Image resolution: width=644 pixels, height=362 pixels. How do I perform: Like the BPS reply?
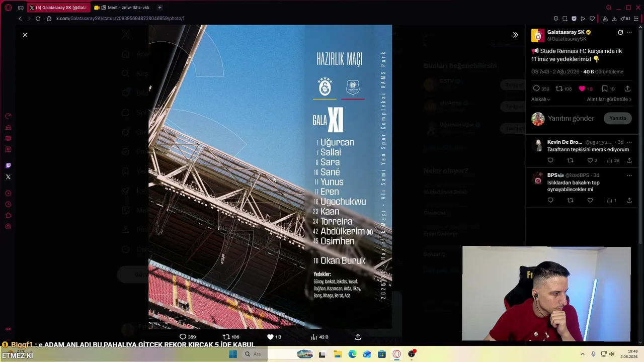point(590,200)
